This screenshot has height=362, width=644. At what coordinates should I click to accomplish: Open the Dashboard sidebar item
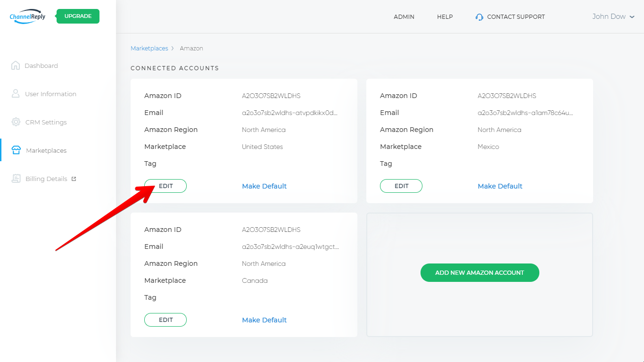pyautogui.click(x=41, y=66)
